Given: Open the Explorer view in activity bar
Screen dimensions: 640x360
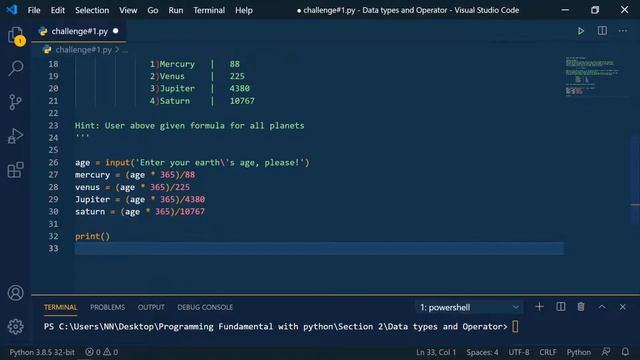Looking at the screenshot, I should pyautogui.click(x=16, y=35).
